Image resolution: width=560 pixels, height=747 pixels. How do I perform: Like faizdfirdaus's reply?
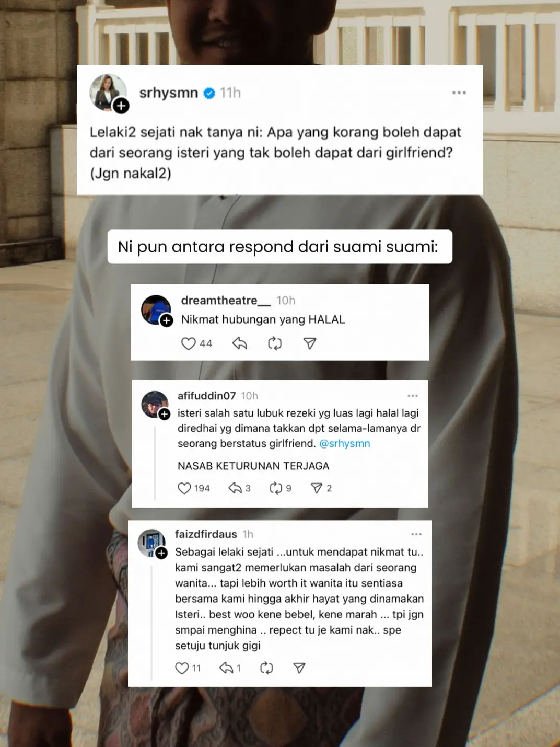182,668
